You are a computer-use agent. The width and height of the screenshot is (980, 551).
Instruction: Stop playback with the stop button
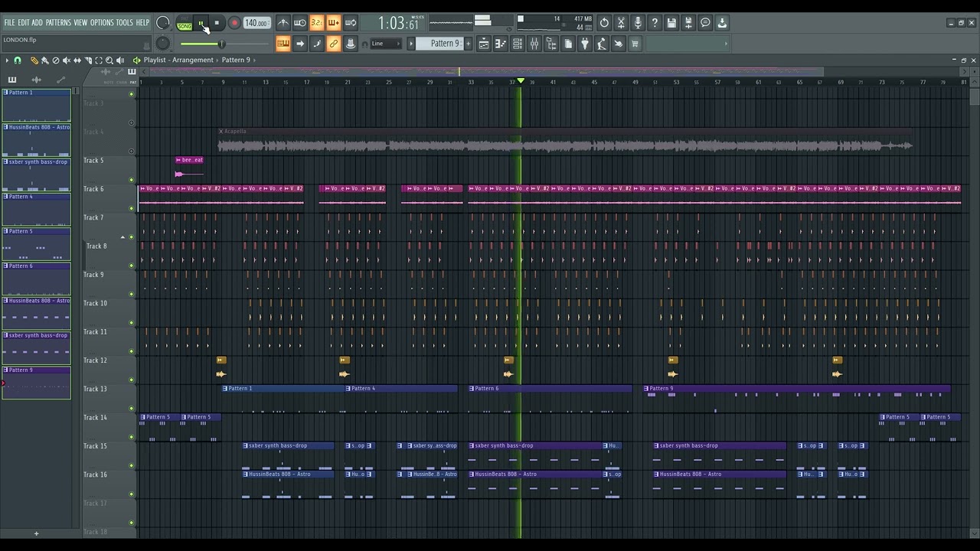pos(217,24)
